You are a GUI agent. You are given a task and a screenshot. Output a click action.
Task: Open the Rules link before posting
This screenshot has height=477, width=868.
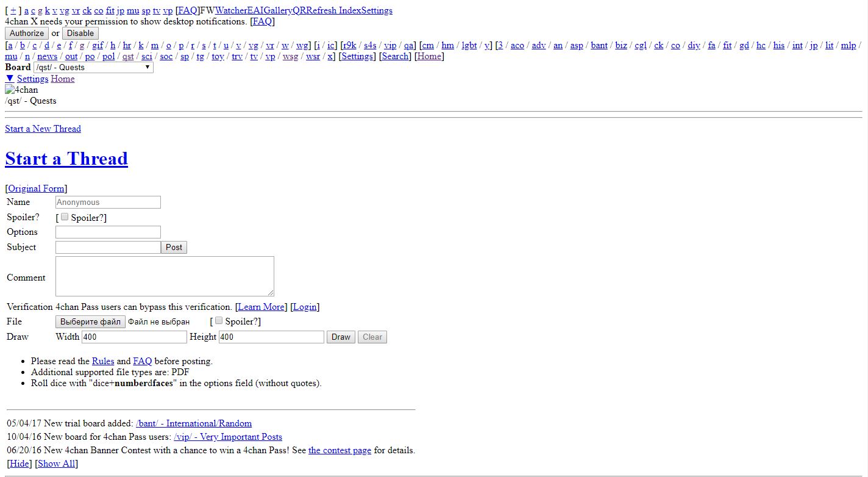(x=103, y=361)
